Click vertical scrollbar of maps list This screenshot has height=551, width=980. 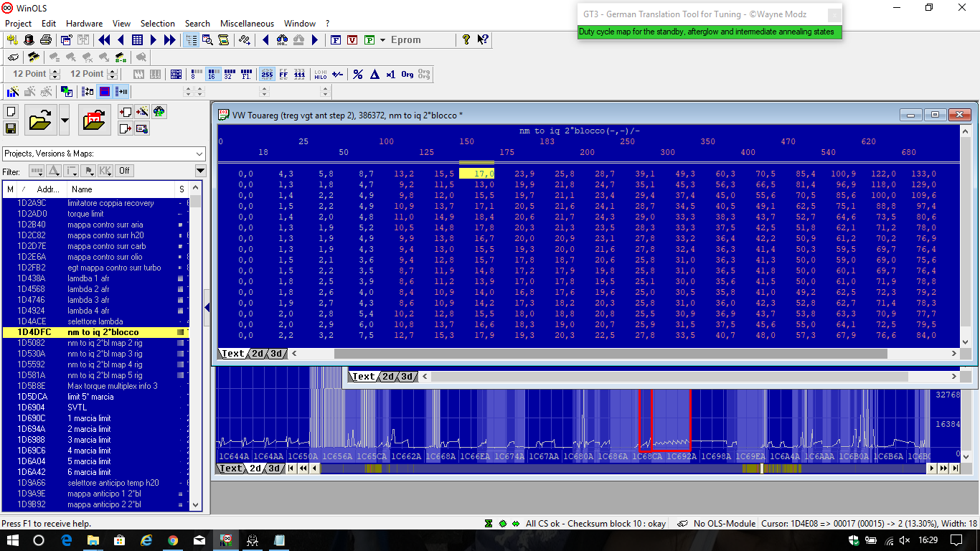click(x=197, y=348)
